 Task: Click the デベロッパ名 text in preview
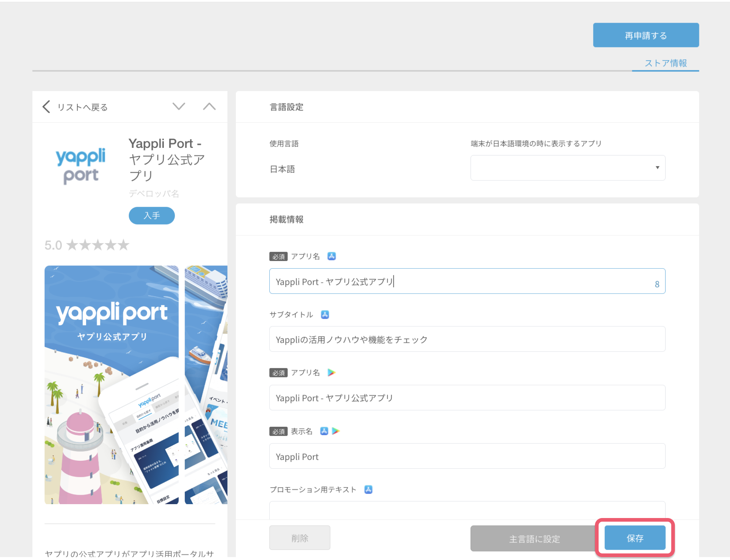tap(154, 193)
